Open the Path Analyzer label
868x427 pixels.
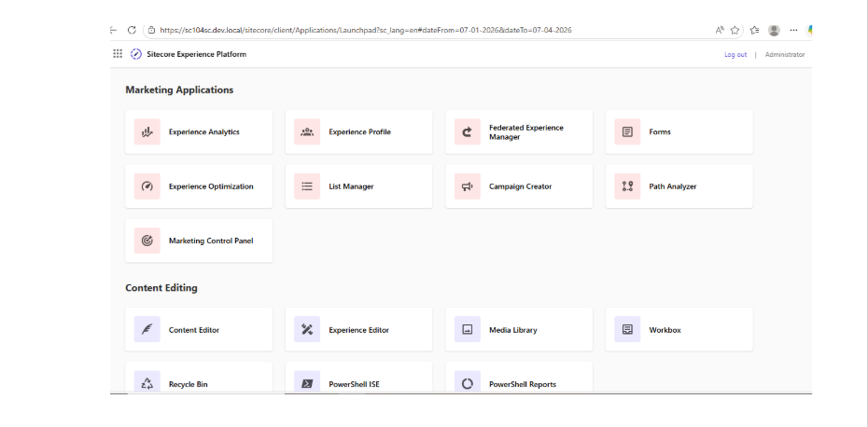point(673,186)
